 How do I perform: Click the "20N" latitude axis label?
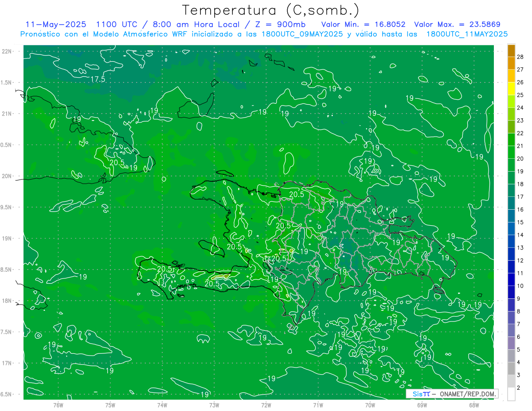click(7, 176)
